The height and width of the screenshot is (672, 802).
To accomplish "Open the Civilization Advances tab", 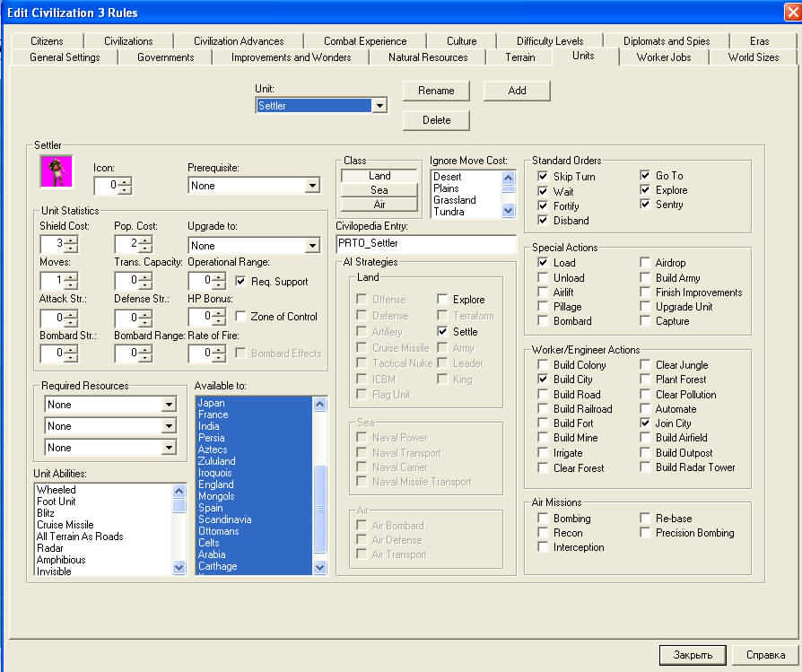I will (x=238, y=41).
